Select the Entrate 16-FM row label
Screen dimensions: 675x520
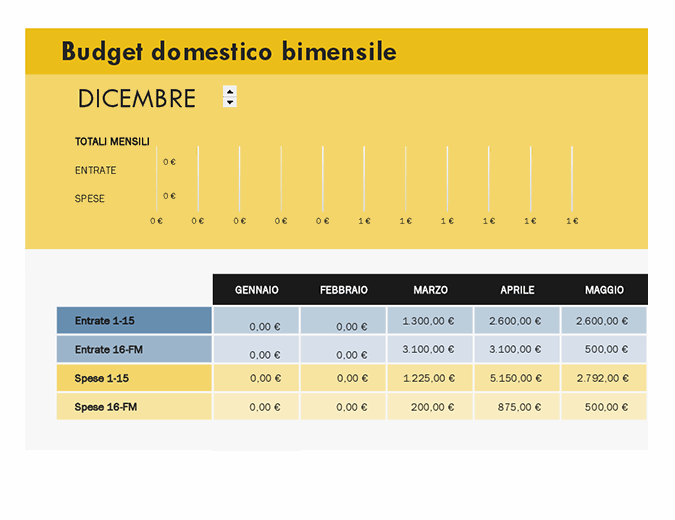pos(134,349)
